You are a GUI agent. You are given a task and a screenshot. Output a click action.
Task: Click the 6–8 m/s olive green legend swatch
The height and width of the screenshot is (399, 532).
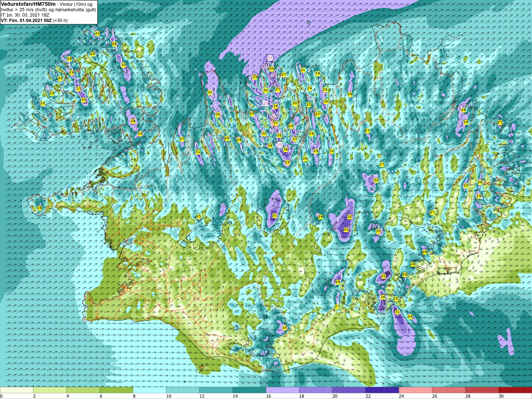click(116, 390)
